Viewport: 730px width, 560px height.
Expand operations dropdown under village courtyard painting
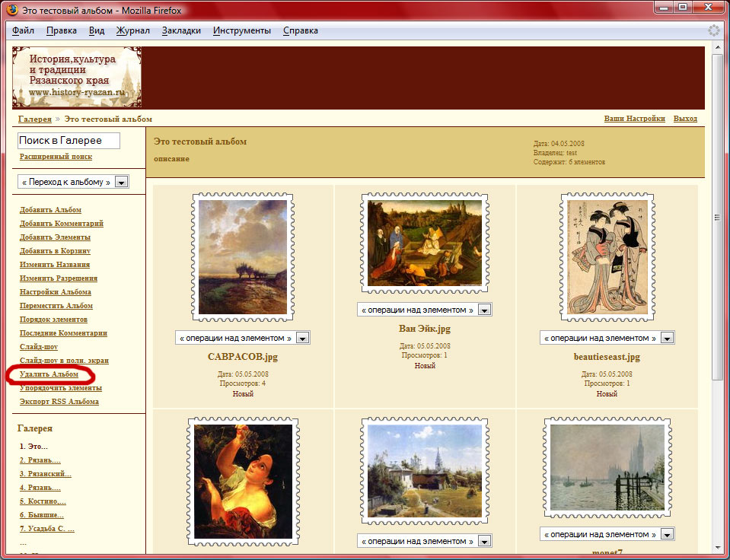pos(425,541)
